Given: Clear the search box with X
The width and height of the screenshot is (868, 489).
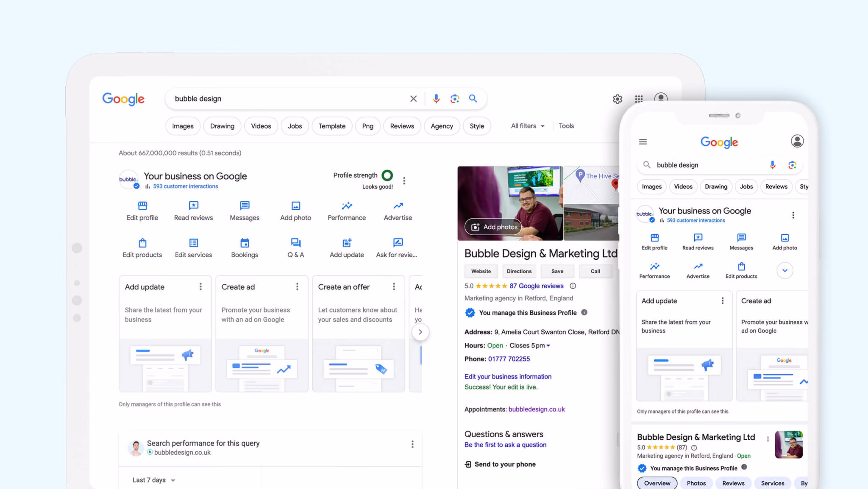Looking at the screenshot, I should pos(413,99).
